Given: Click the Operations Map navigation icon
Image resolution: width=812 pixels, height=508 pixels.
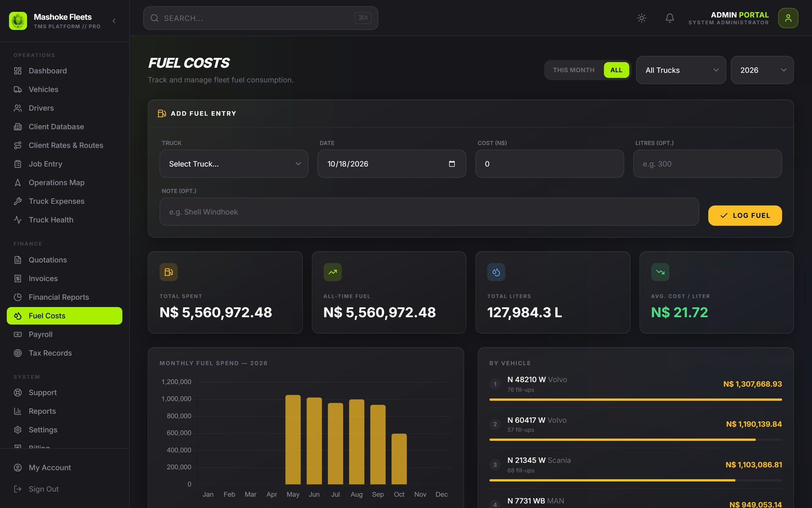Looking at the screenshot, I should (x=18, y=182).
